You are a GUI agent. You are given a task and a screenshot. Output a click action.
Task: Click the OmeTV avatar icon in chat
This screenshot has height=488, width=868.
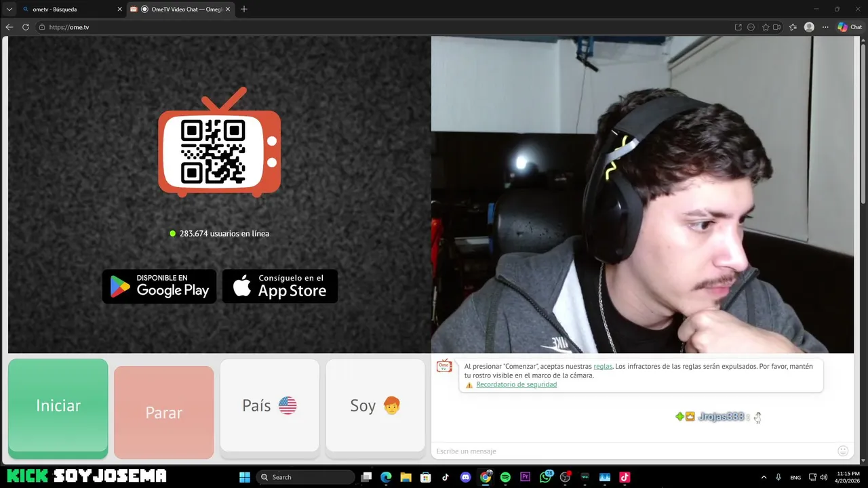pos(444,367)
